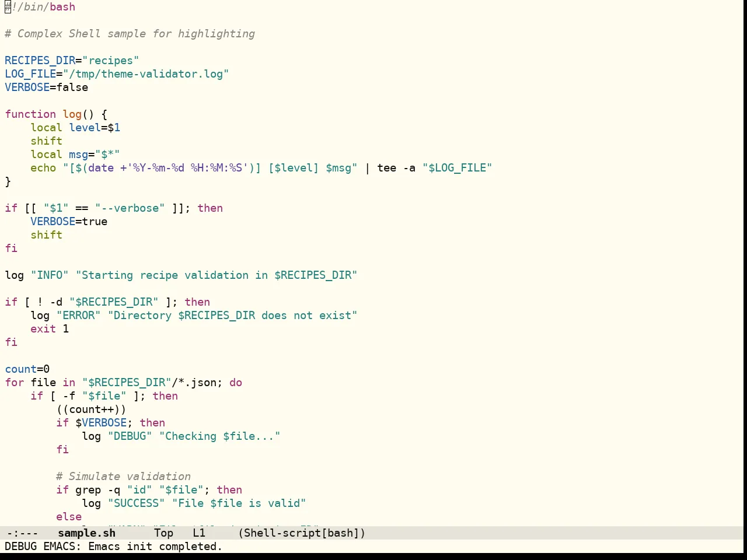Click the L1 line number indicator
Image resolution: width=747 pixels, height=560 pixels.
[199, 533]
